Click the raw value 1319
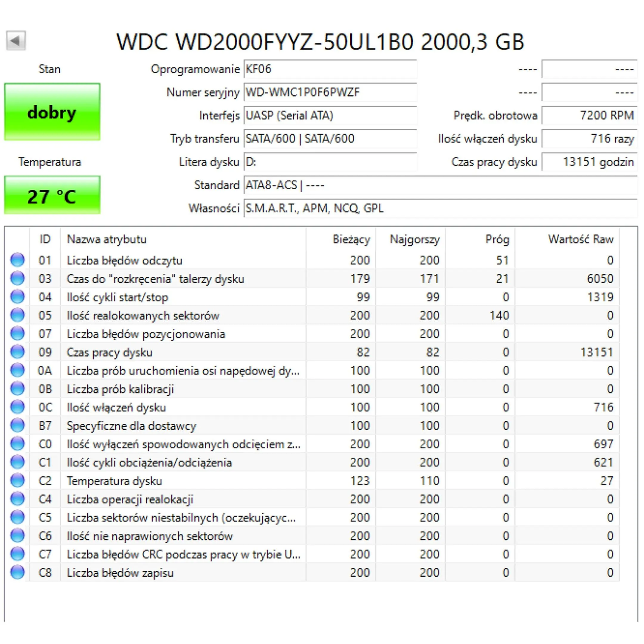Image resolution: width=644 pixels, height=644 pixels. [x=600, y=297]
